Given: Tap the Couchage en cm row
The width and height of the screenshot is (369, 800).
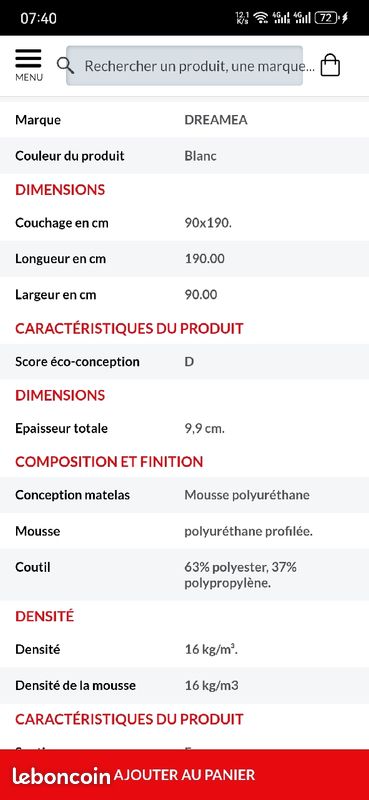Looking at the screenshot, I should point(184,223).
